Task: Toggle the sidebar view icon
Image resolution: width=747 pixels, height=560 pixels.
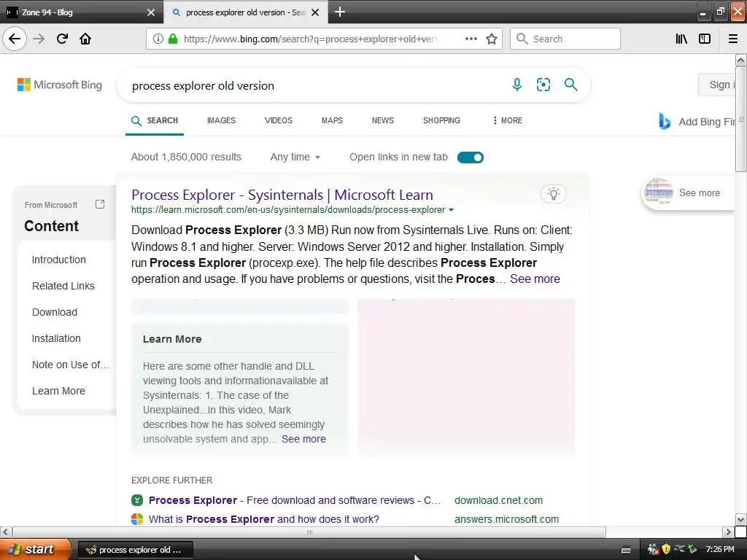Action: tap(705, 39)
